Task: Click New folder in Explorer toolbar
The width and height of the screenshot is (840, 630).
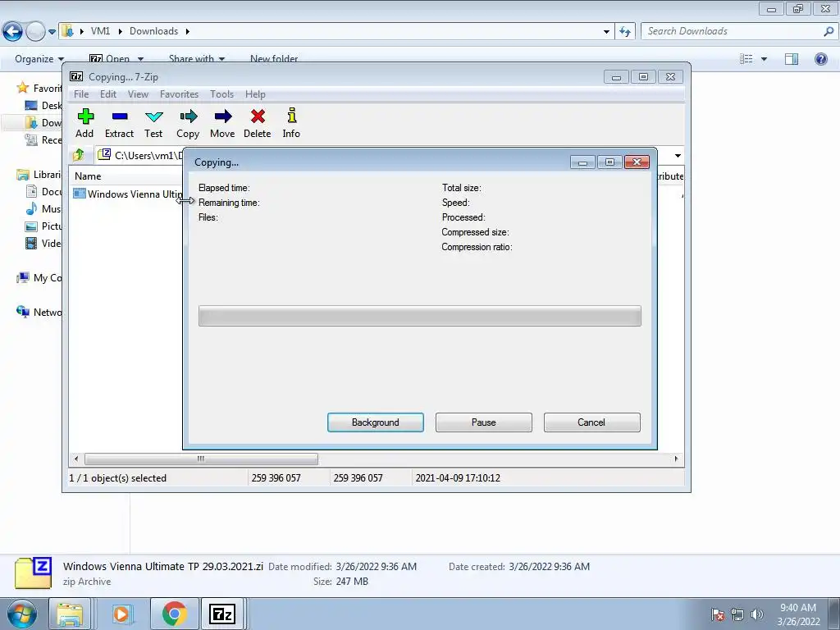Action: click(x=274, y=59)
